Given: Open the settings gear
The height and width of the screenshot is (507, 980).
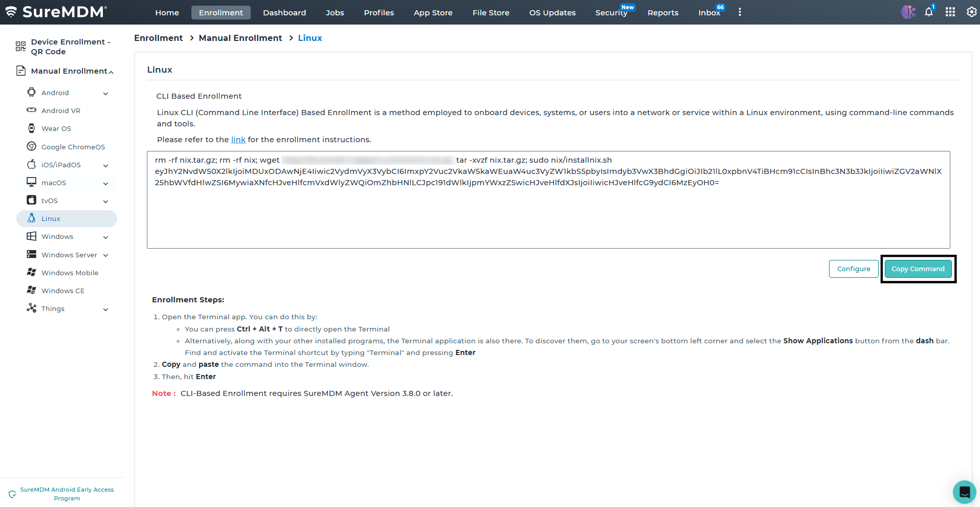Looking at the screenshot, I should pos(971,12).
